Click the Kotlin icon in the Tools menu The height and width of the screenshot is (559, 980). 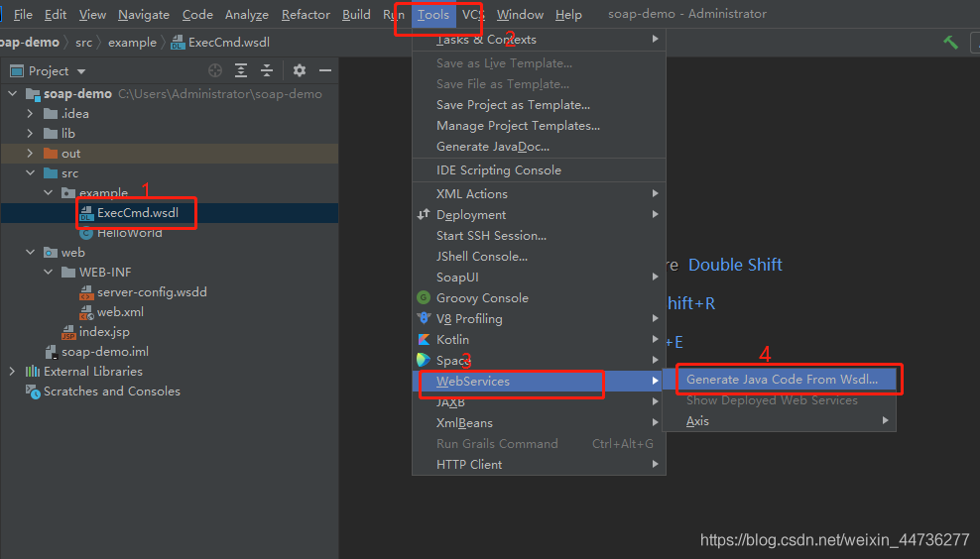(424, 339)
